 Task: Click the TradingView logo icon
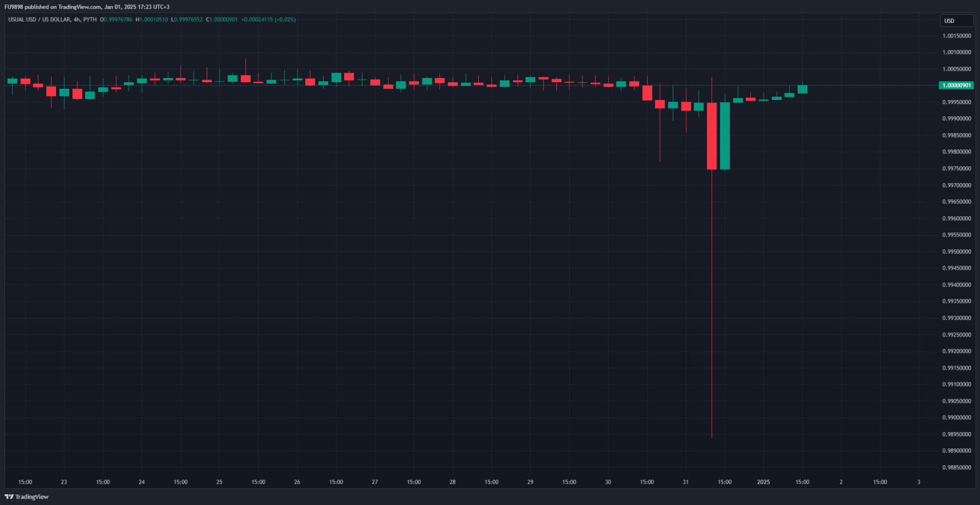9,497
